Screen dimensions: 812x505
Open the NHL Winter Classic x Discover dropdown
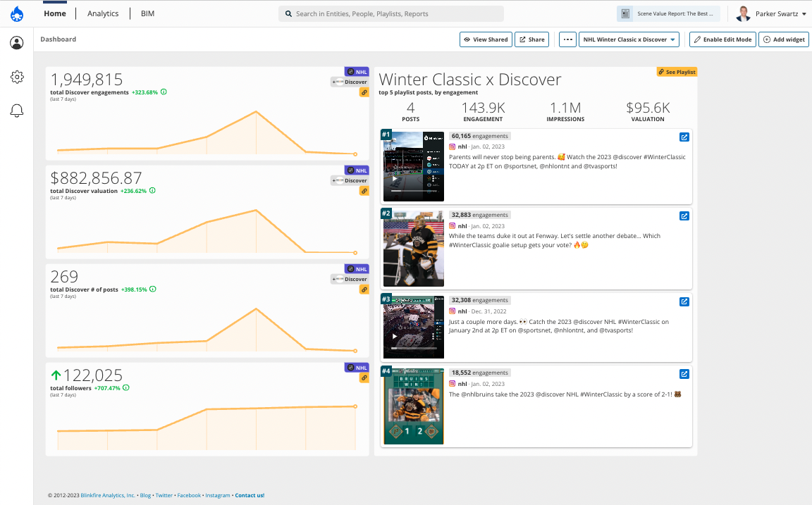click(629, 39)
